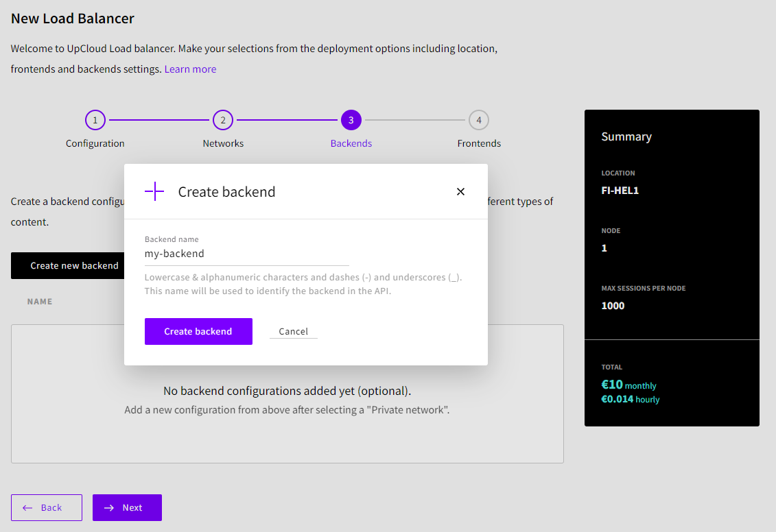The image size is (776, 532).
Task: Click the NAME column header
Action: 40,302
